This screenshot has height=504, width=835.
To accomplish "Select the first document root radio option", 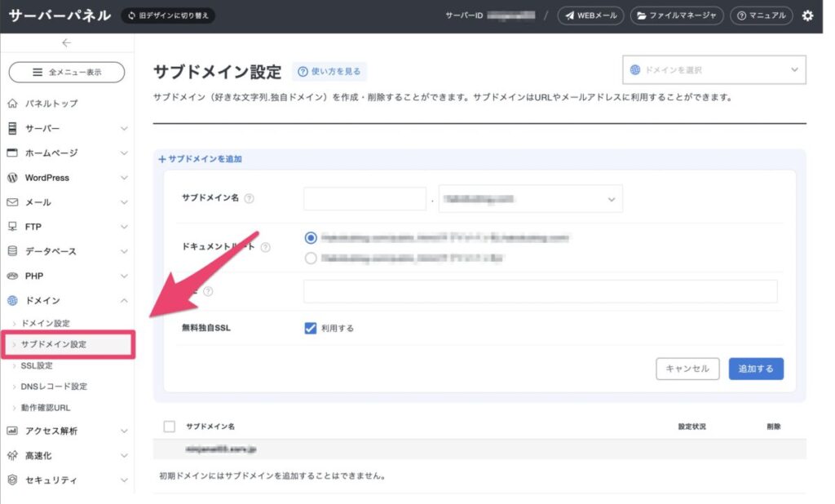I will click(310, 237).
